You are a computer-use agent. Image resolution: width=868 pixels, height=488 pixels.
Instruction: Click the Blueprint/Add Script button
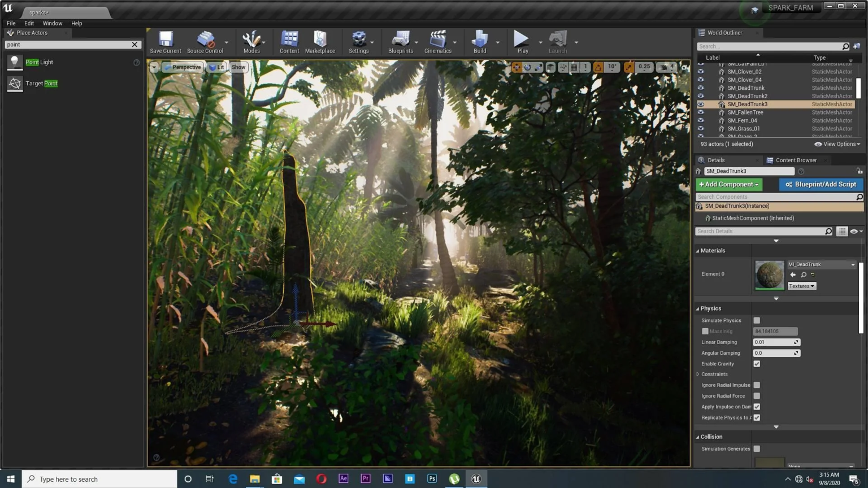click(x=821, y=185)
